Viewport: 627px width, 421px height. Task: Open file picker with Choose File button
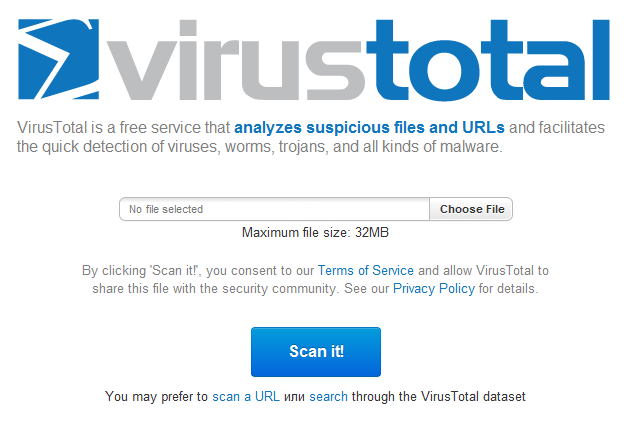[471, 209]
